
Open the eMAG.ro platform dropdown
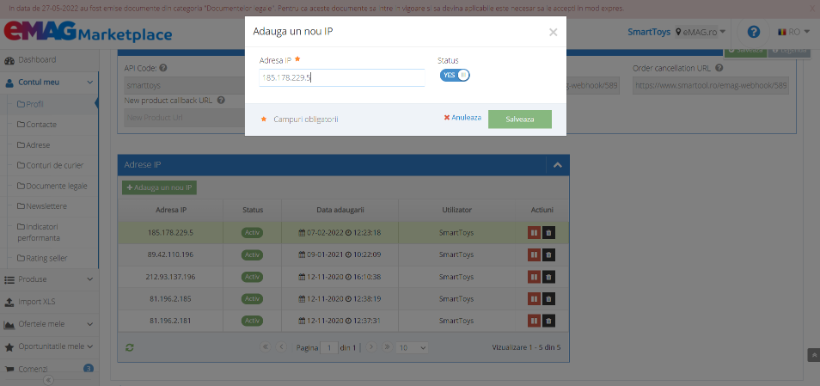coord(700,32)
